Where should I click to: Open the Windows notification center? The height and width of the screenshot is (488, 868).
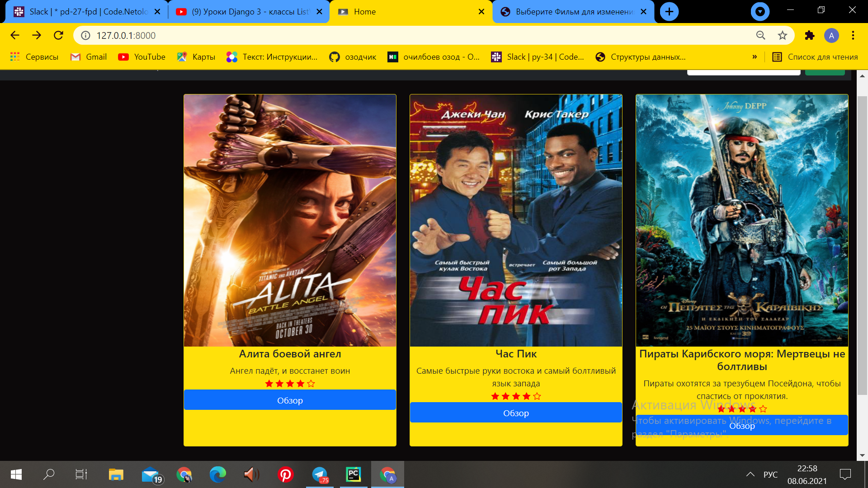pos(845,474)
